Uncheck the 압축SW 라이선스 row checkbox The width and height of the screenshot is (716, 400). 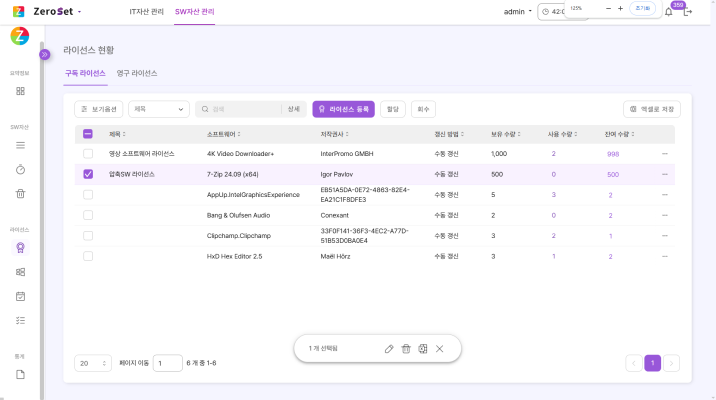[88, 174]
